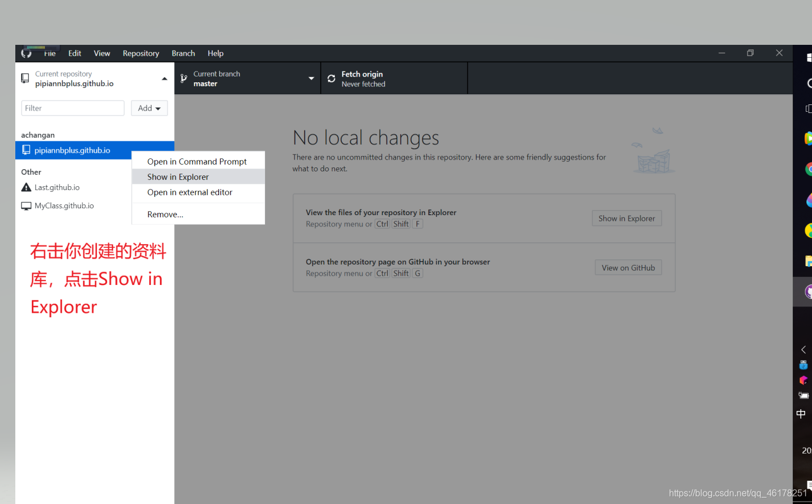
Task: Open the File menu
Action: (50, 53)
